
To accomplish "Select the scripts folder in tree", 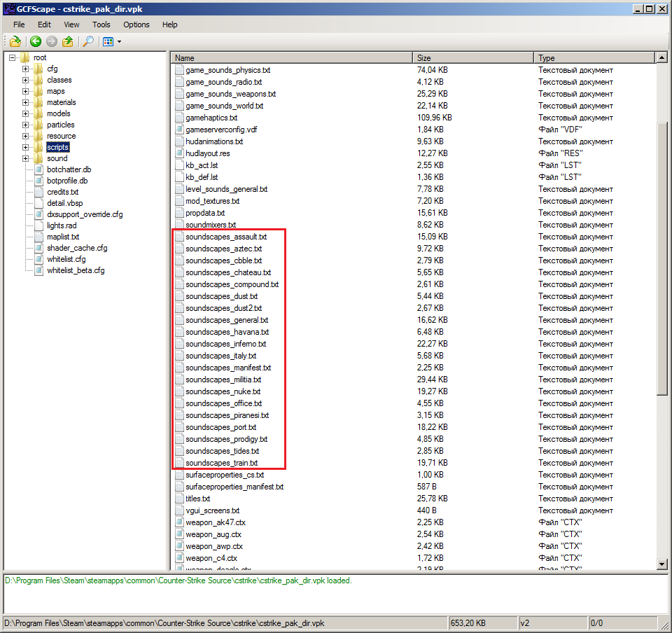I will click(58, 147).
